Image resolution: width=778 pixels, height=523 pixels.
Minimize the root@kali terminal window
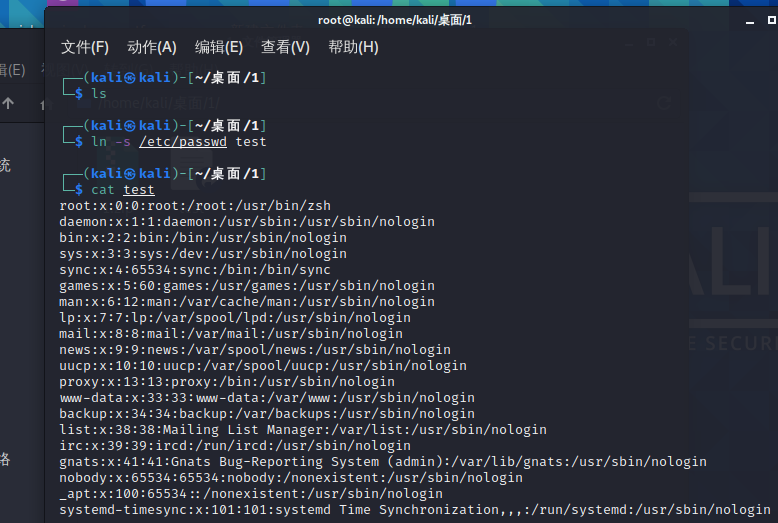coord(750,21)
